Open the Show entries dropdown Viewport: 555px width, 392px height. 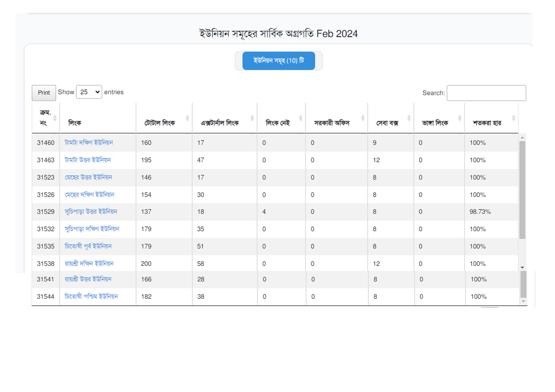coord(89,92)
